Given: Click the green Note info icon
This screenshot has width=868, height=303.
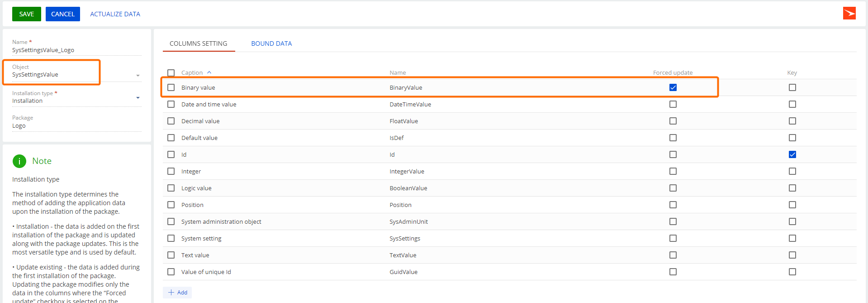Looking at the screenshot, I should point(19,161).
